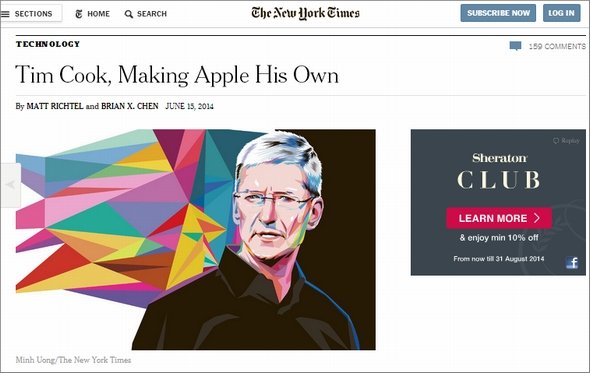The width and height of the screenshot is (590, 373).
Task: Click the search magnifying glass icon
Action: tap(128, 14)
